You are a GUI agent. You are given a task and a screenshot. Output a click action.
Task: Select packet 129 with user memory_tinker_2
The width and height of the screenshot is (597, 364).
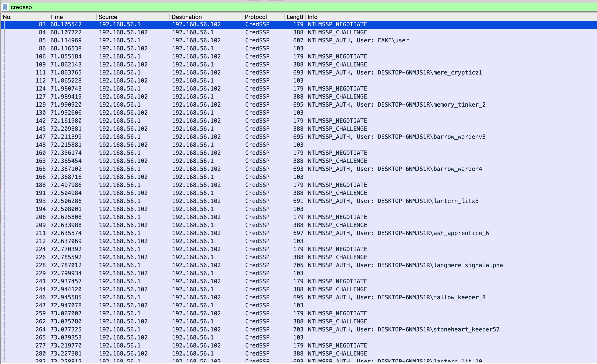396,105
